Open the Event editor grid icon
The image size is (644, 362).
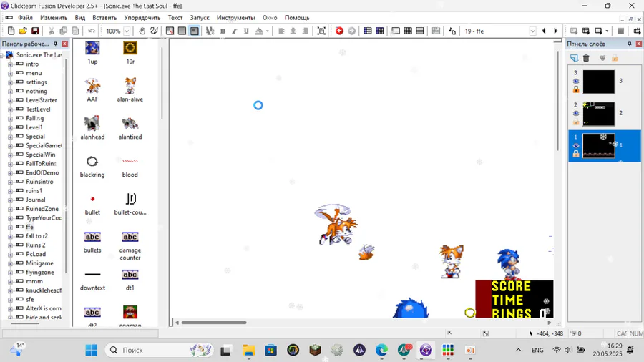pos(408,31)
